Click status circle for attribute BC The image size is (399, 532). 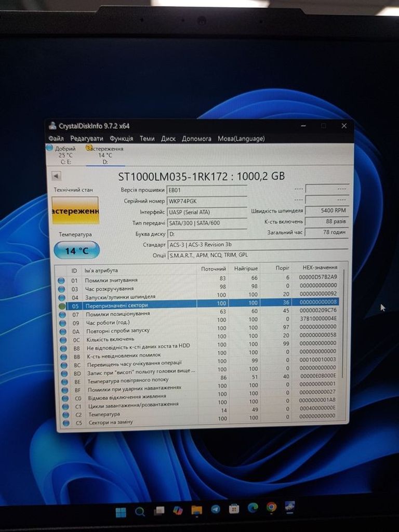64,365
